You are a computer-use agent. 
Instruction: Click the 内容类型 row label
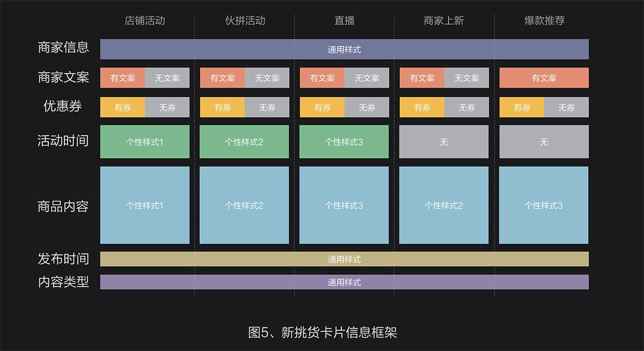(x=63, y=282)
